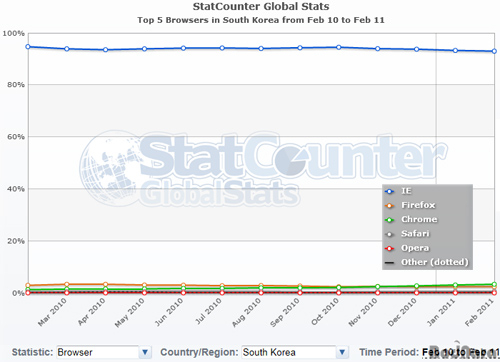Click the Time Period value Feb 10 to Feb 11
The image size is (500, 362).
pos(461,352)
